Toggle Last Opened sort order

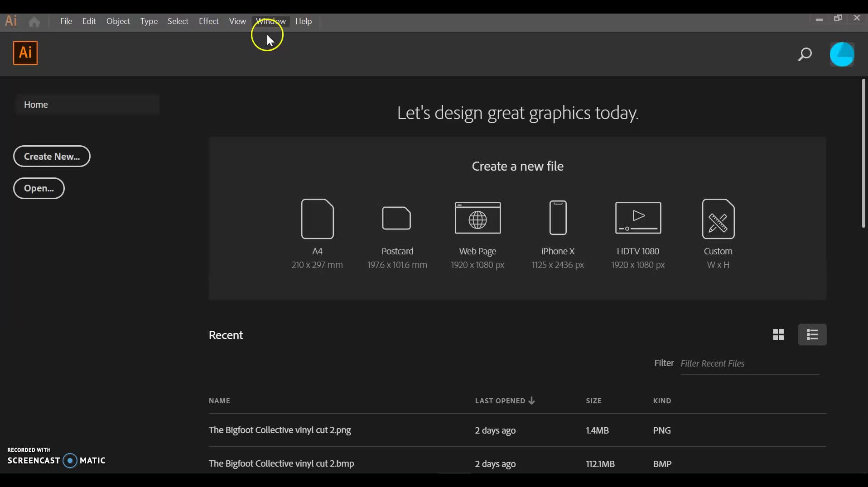505,401
